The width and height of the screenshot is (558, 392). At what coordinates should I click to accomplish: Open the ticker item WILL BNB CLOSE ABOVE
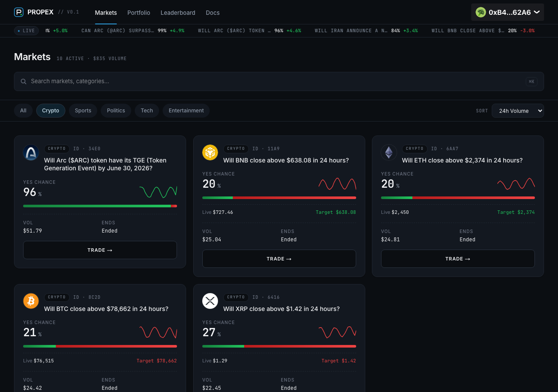483,30
